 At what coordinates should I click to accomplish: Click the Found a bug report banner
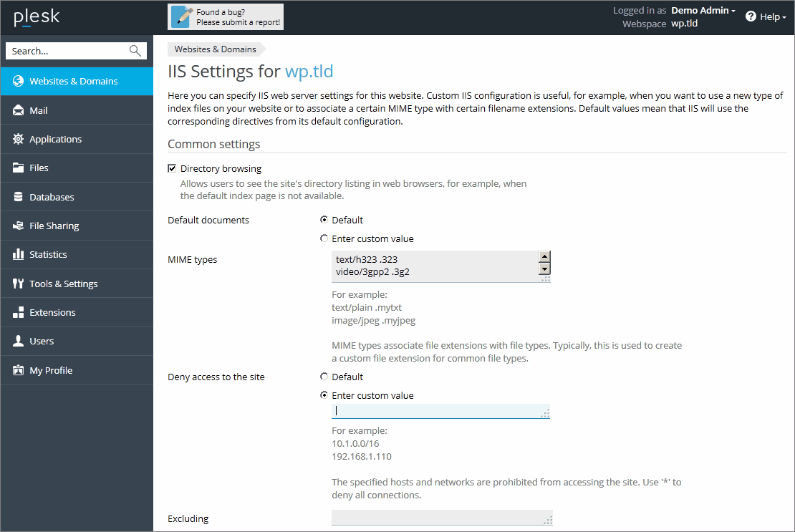(x=226, y=17)
